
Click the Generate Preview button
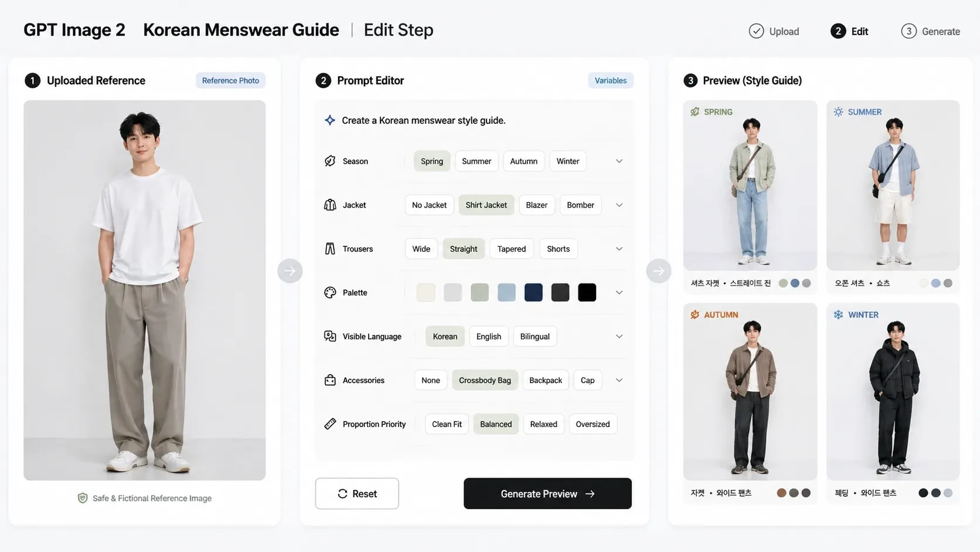point(547,493)
